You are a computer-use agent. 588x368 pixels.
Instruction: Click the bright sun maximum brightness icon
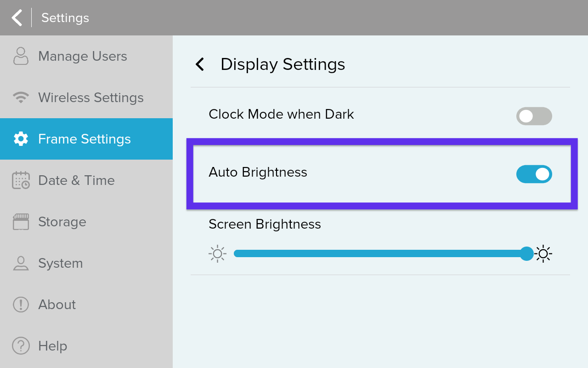tap(543, 253)
